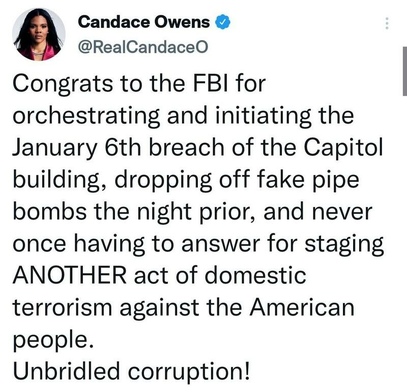Screen dimensions: 407x392
Task: Click the word 'people.' in the tweet
Action: (52, 340)
